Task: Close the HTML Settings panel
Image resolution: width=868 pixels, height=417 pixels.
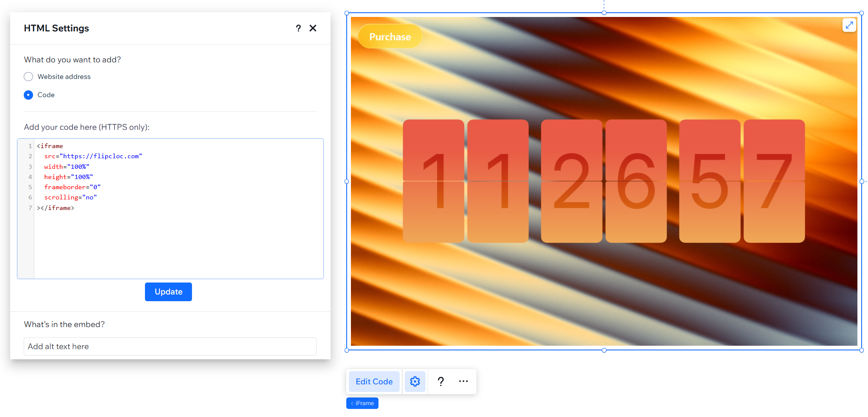Action: click(x=313, y=28)
